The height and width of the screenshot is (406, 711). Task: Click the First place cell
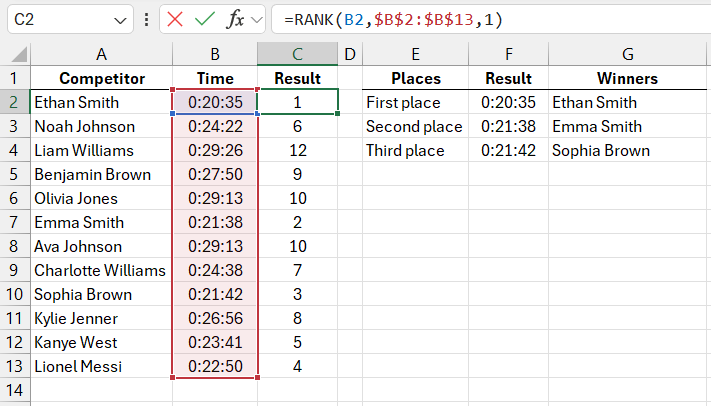point(415,102)
